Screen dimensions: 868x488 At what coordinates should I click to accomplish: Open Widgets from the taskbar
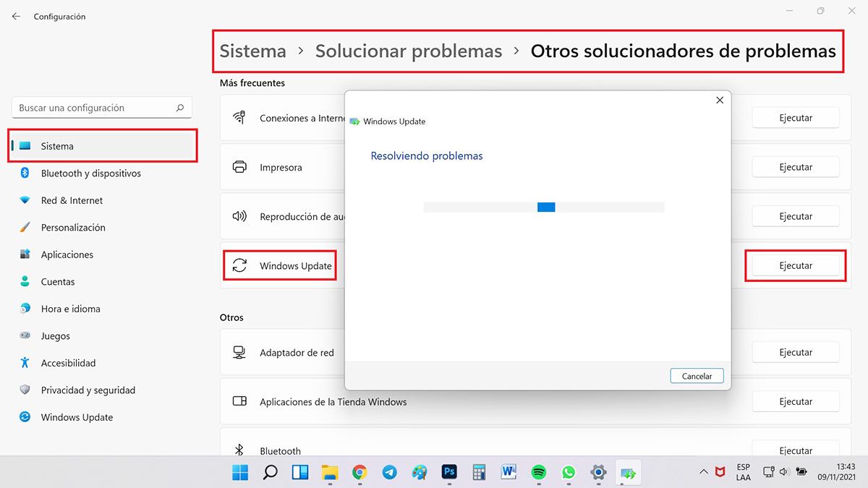click(300, 472)
